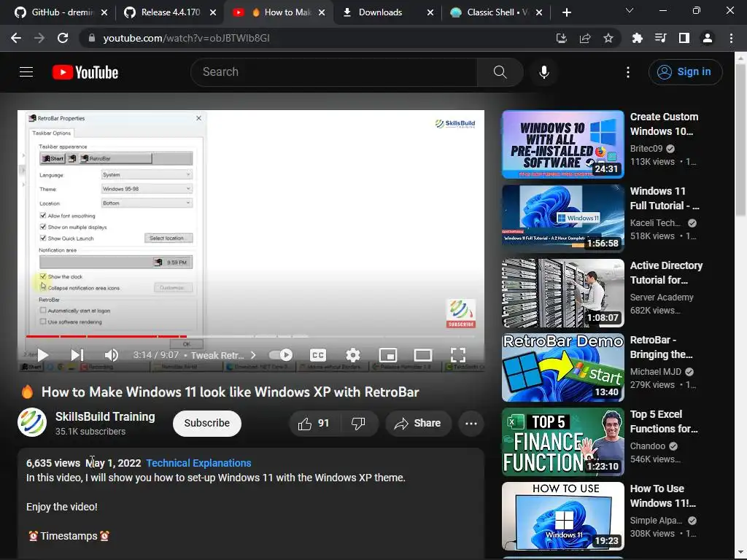Share this video
The width and height of the screenshot is (747, 560).
417,424
